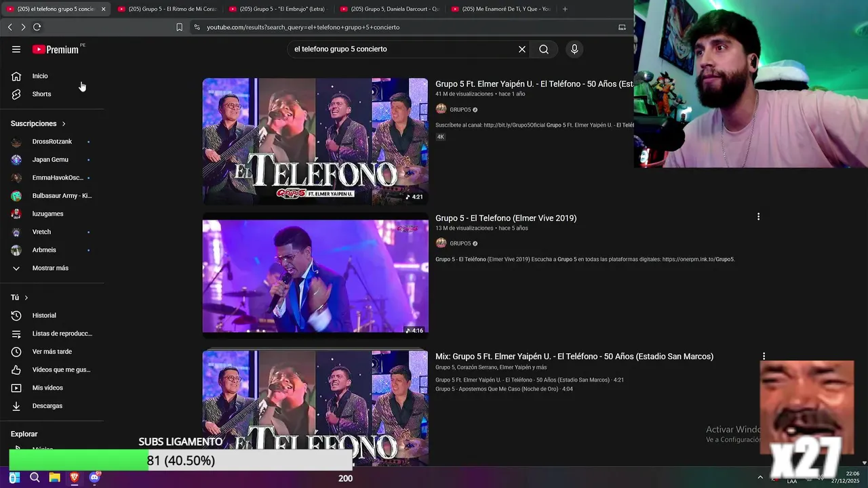Expand the Suscripciones section
Viewport: 868px width, 488px height.
(39, 123)
